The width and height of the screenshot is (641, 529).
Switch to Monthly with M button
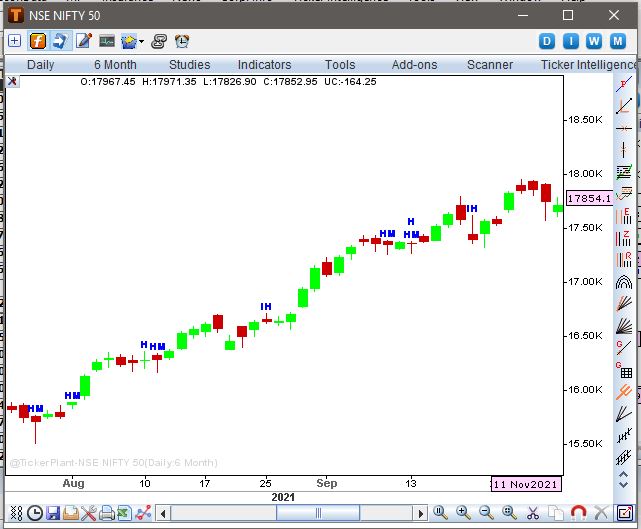click(x=618, y=41)
